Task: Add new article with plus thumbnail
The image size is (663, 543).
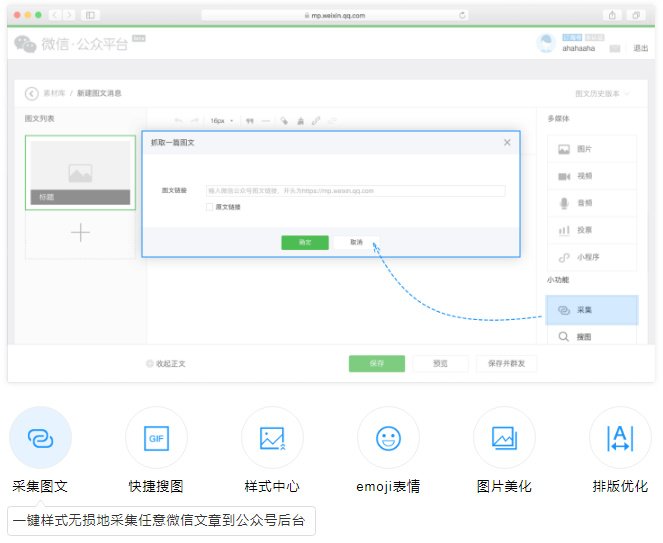Action: (80, 233)
